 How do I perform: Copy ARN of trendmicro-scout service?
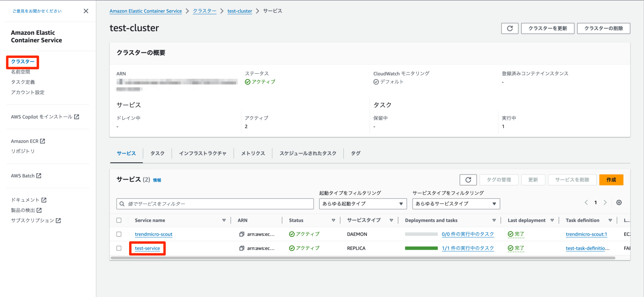pos(241,234)
